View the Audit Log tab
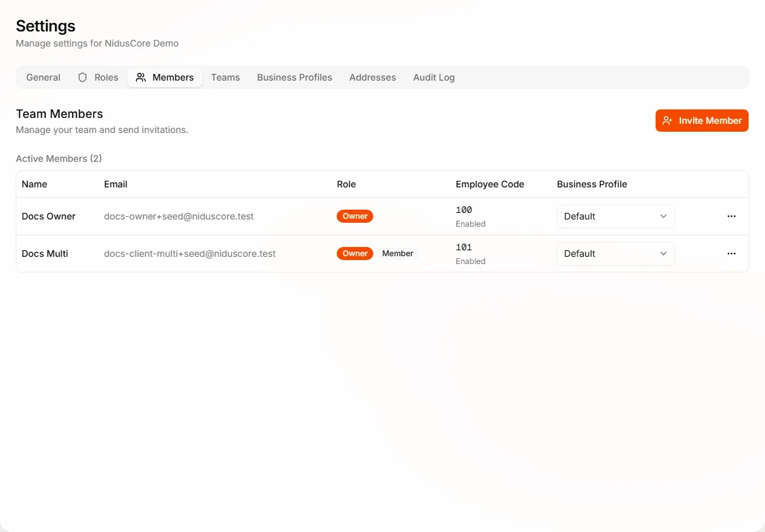This screenshot has height=532, width=765. 434,77
